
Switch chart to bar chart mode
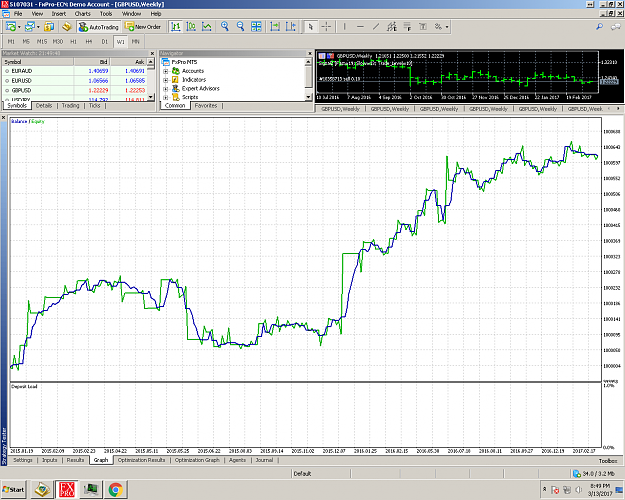point(176,27)
